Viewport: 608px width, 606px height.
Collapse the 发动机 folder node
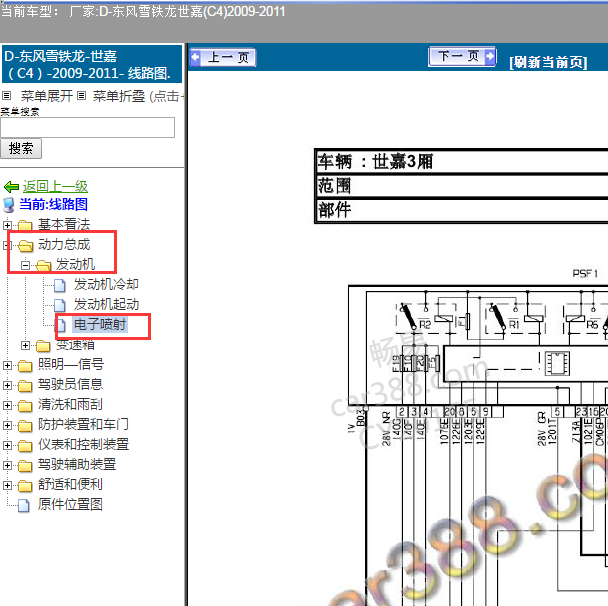tap(26, 265)
